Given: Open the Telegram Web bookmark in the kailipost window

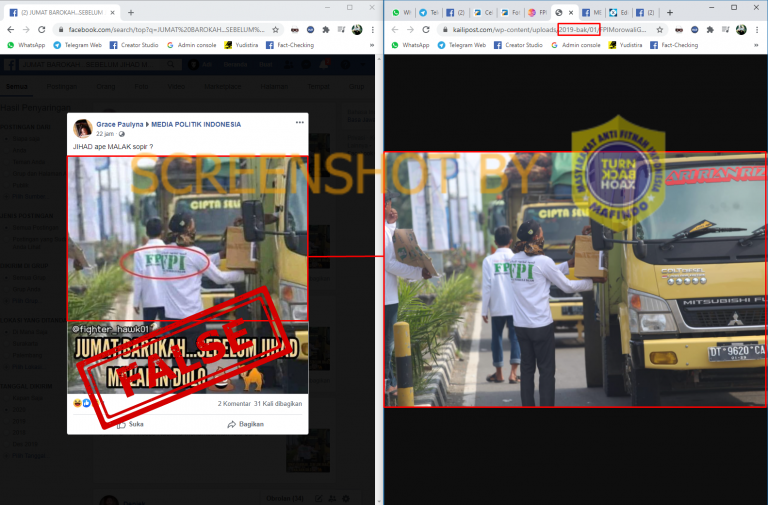Looking at the screenshot, I should coord(461,45).
